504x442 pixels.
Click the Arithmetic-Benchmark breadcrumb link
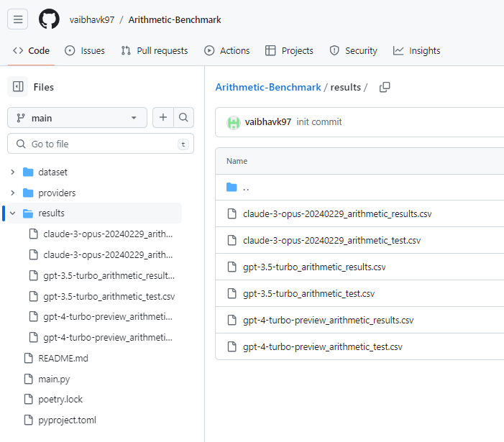coord(268,87)
